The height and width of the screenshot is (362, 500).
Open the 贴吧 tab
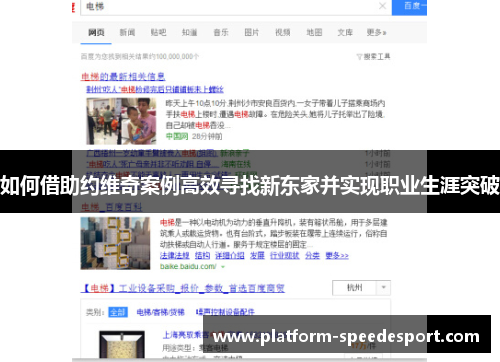tap(158, 32)
